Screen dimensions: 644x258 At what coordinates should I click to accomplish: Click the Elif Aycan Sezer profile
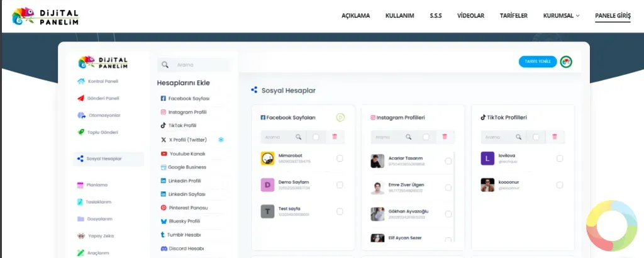404,238
